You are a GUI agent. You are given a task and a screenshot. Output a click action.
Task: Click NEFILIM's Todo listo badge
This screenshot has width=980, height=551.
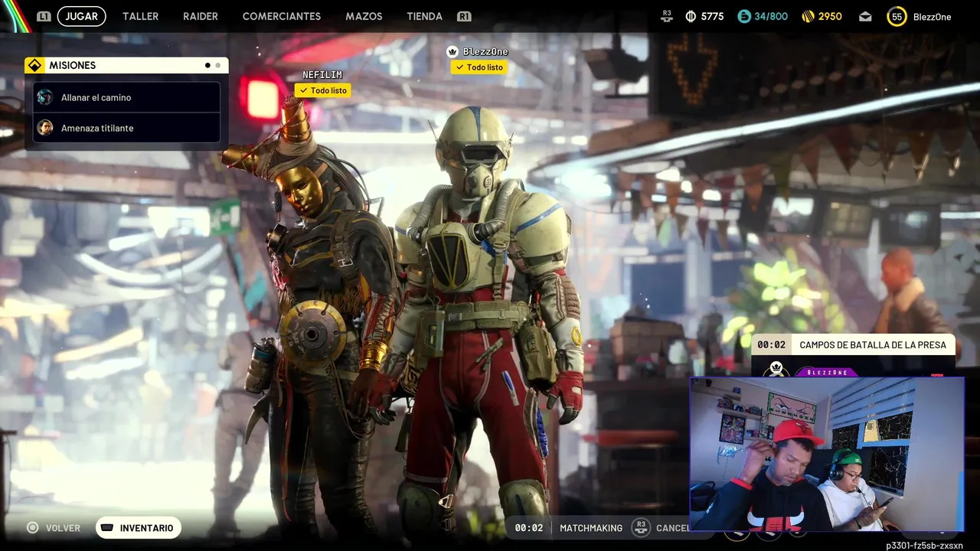click(x=322, y=90)
